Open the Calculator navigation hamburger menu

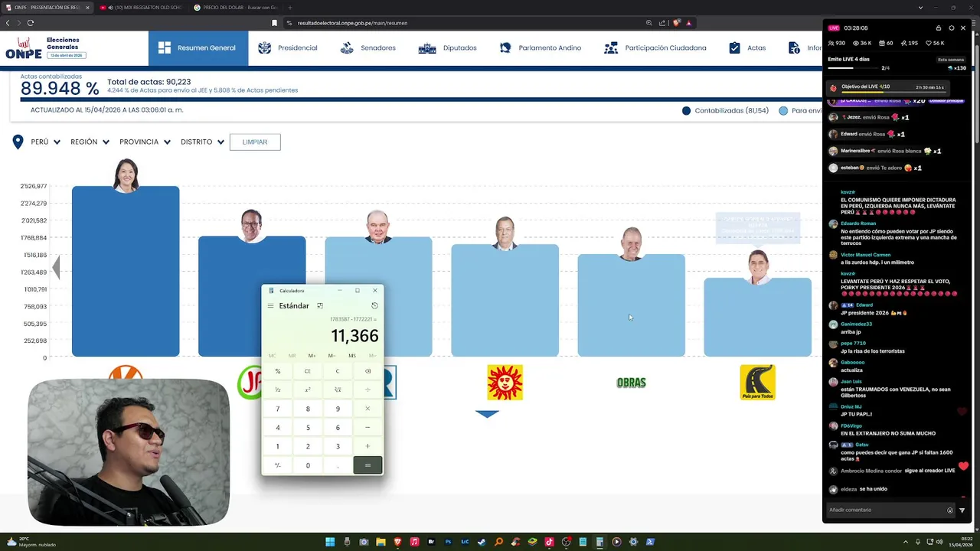point(270,305)
